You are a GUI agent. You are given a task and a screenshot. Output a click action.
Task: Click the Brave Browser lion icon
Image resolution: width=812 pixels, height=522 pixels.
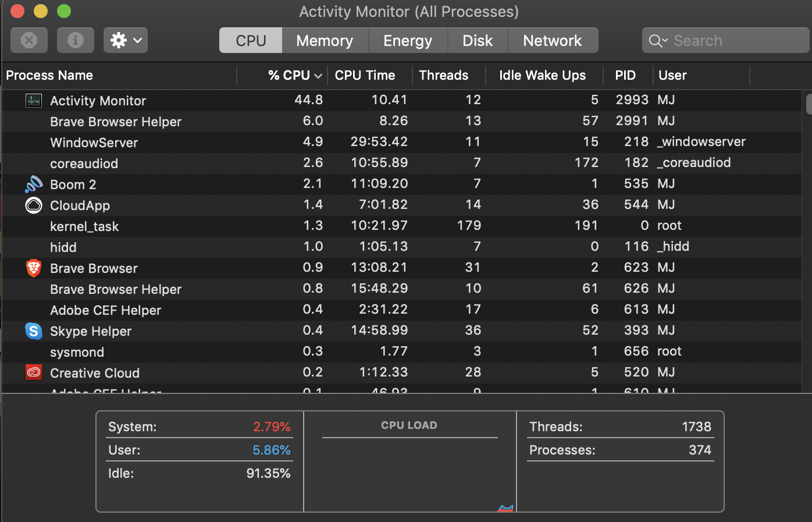34,268
